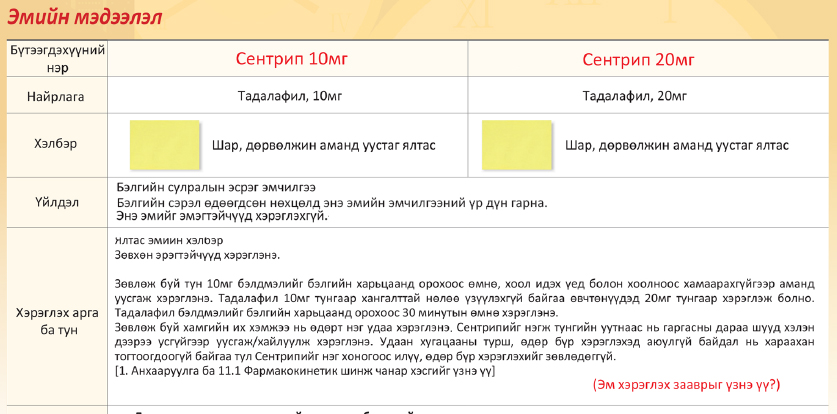Click the 'Найрлага' row label
The image size is (837, 414).
(56, 96)
